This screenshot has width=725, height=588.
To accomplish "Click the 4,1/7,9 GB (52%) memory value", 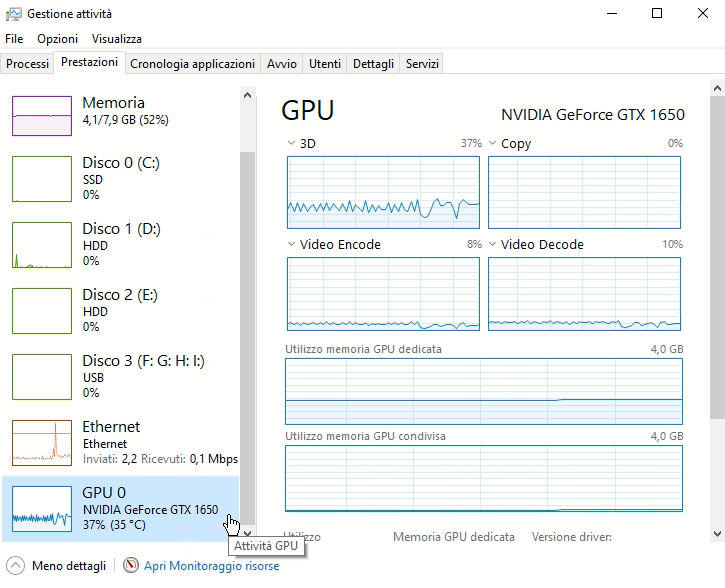I will [x=125, y=120].
